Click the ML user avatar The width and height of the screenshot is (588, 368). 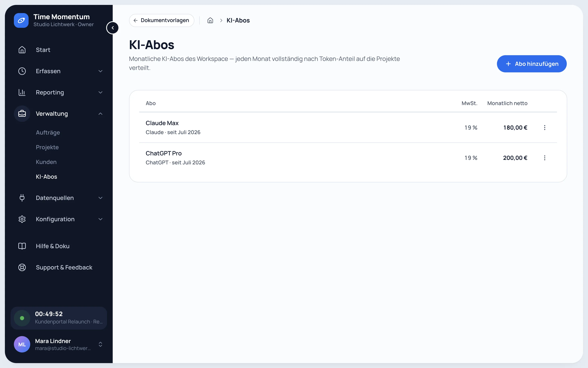coord(22,344)
